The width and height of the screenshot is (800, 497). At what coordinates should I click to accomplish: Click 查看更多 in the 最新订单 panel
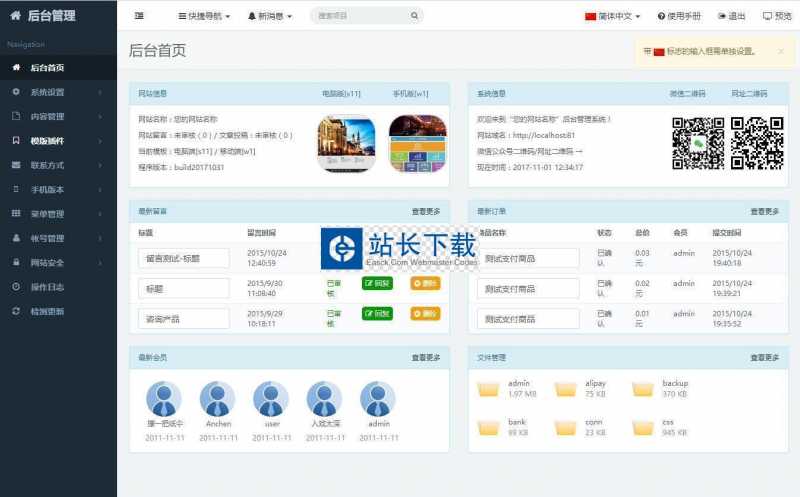click(x=764, y=211)
